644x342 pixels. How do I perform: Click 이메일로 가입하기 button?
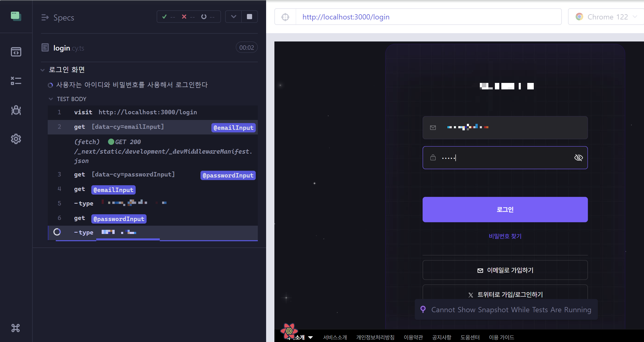[x=505, y=270]
